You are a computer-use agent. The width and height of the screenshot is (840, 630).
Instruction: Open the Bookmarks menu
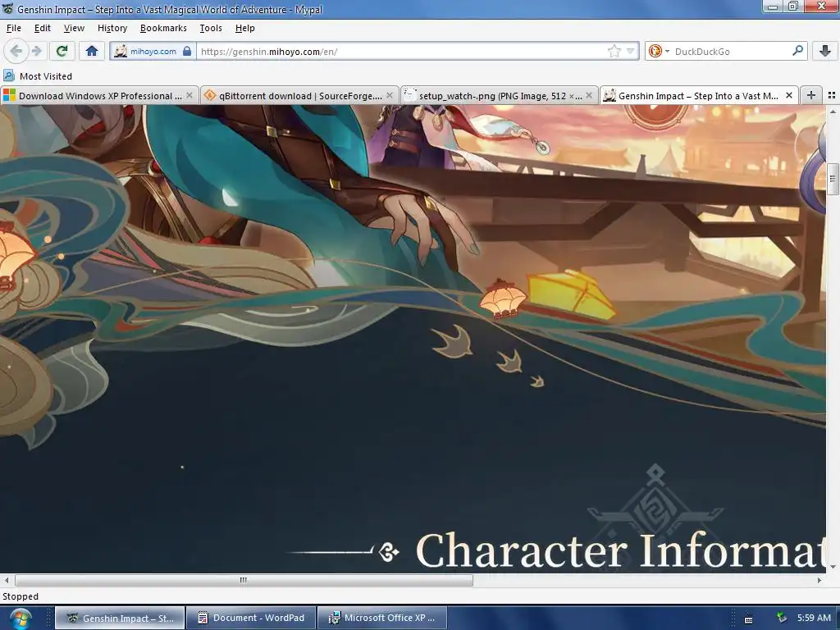pos(163,28)
